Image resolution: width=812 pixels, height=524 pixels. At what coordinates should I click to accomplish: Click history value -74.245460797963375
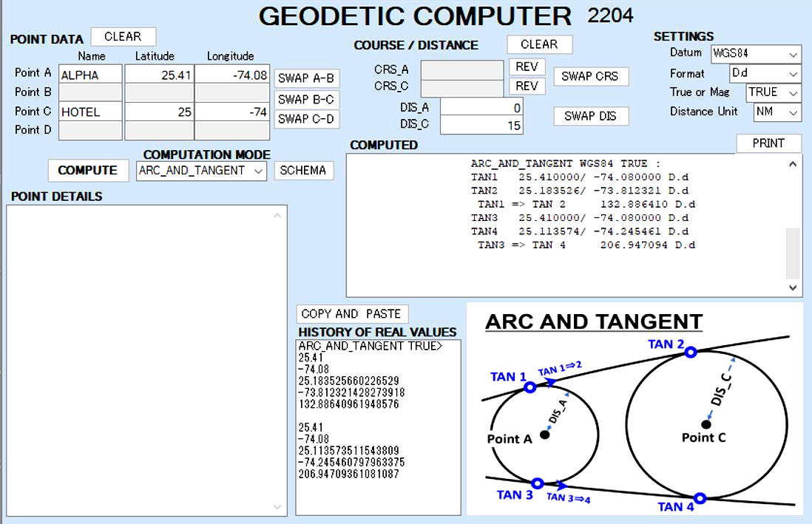(351, 462)
